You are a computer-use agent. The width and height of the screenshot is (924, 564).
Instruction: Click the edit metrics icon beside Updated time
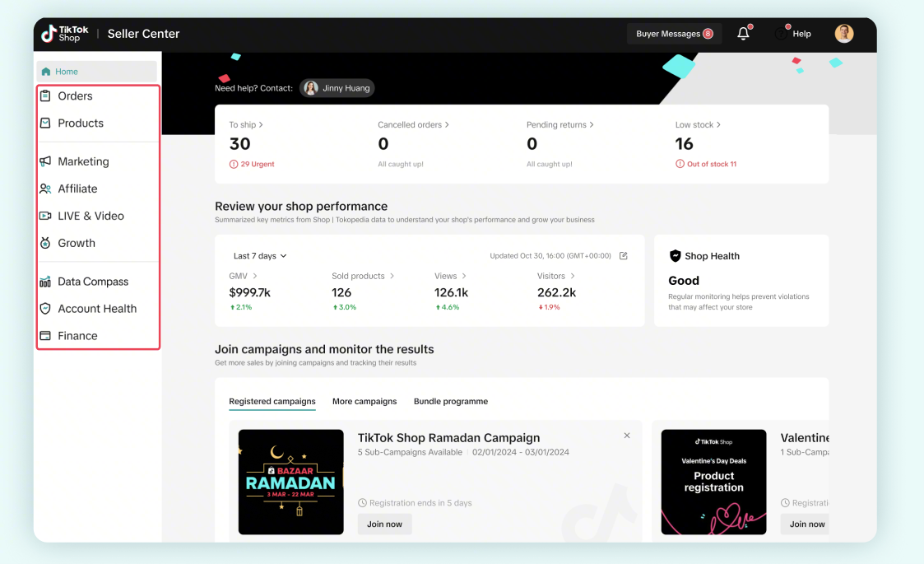click(624, 255)
